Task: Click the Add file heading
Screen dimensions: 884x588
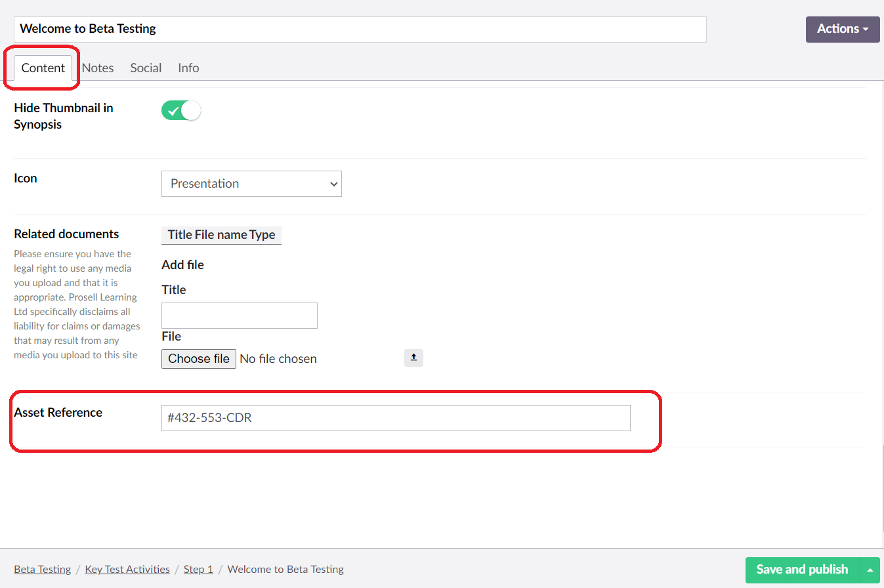Action: point(182,264)
